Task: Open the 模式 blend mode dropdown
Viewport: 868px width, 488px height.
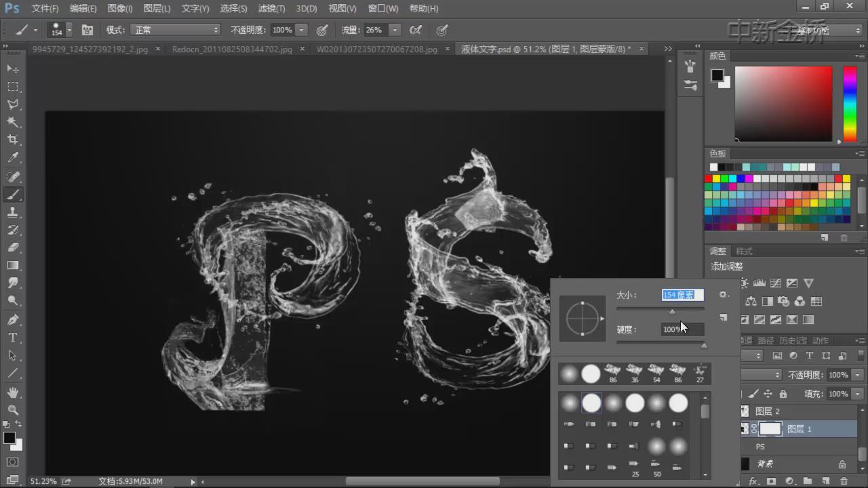Action: [176, 30]
